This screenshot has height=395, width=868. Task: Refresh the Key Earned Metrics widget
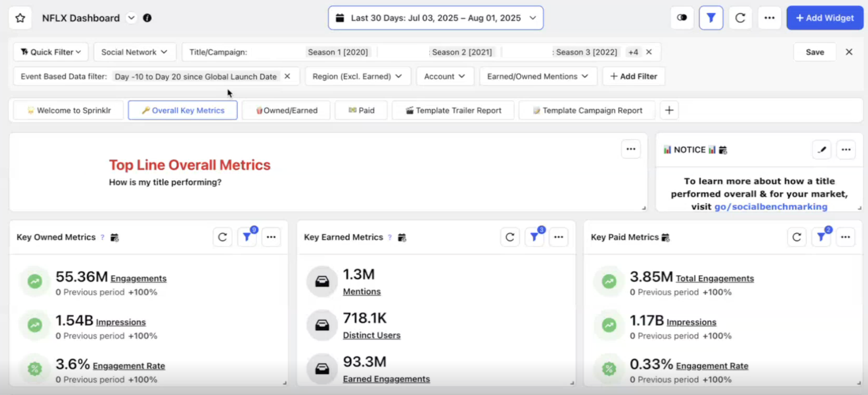[510, 237]
